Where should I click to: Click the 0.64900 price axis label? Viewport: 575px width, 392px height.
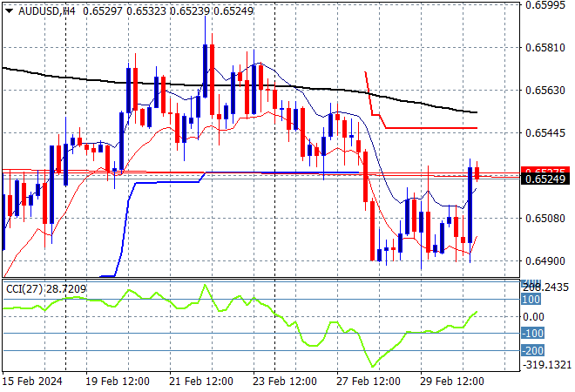click(x=545, y=260)
